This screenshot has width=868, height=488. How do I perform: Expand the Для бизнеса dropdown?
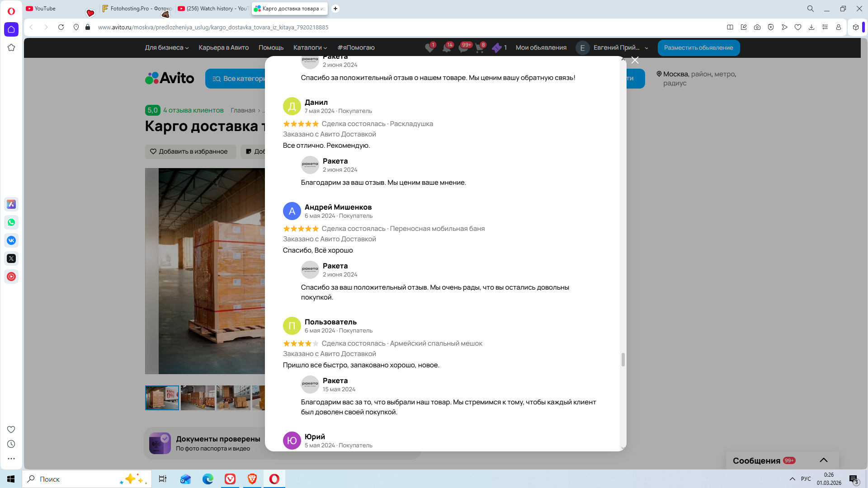pos(167,47)
